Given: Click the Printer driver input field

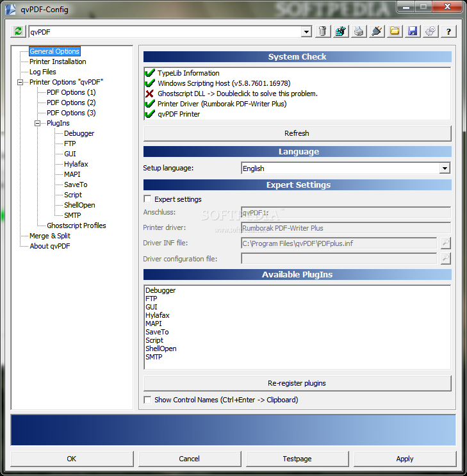Looking at the screenshot, I should click(346, 228).
